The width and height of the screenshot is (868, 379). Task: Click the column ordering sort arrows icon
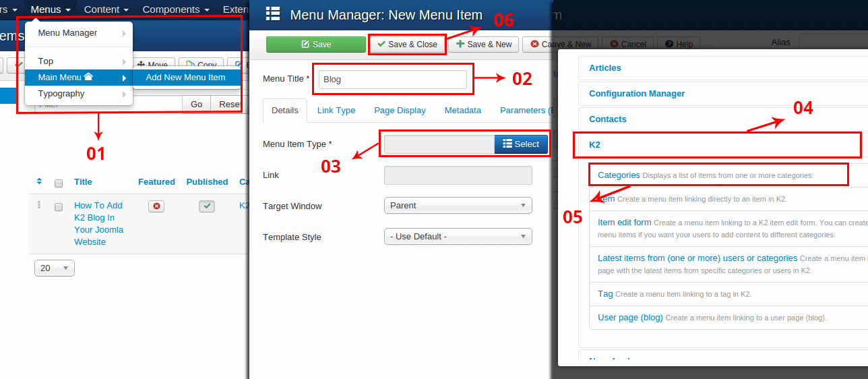click(39, 181)
